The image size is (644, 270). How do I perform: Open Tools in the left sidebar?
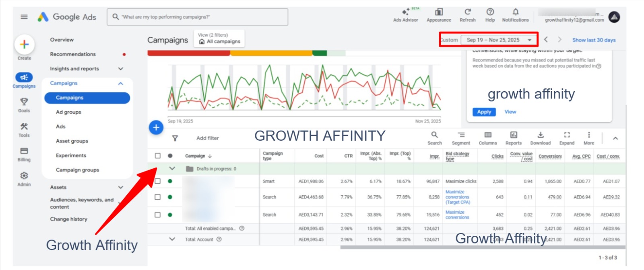(24, 127)
